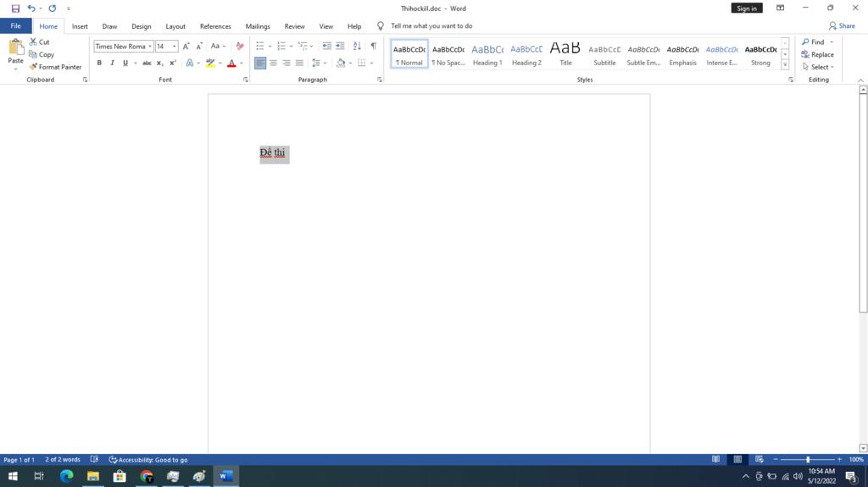Adjust the zoom slider handle
868x487 pixels.
(x=808, y=459)
